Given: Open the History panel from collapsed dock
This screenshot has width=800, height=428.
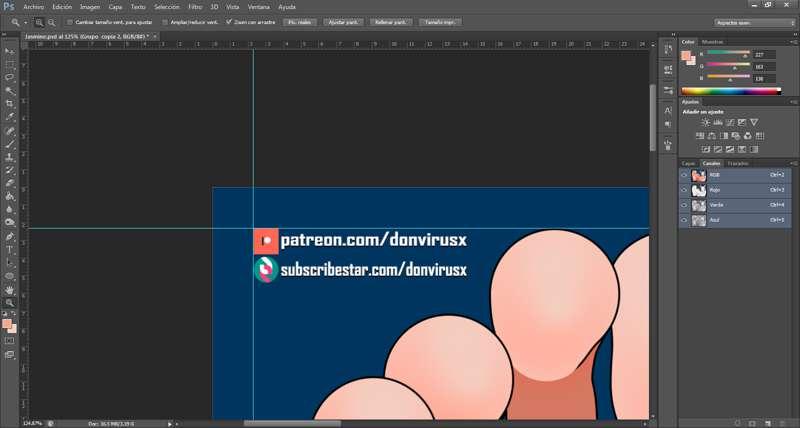Looking at the screenshot, I should pos(668,49).
